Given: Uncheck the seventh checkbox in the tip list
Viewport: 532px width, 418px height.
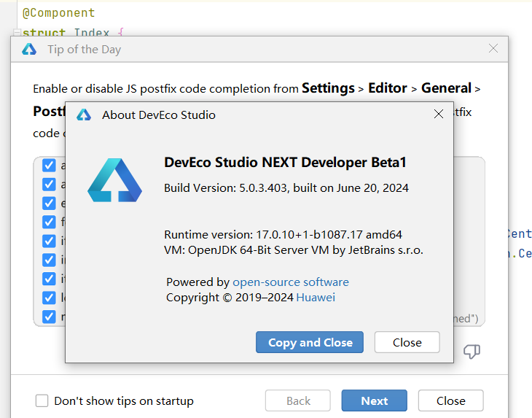Looking at the screenshot, I should tap(49, 279).
